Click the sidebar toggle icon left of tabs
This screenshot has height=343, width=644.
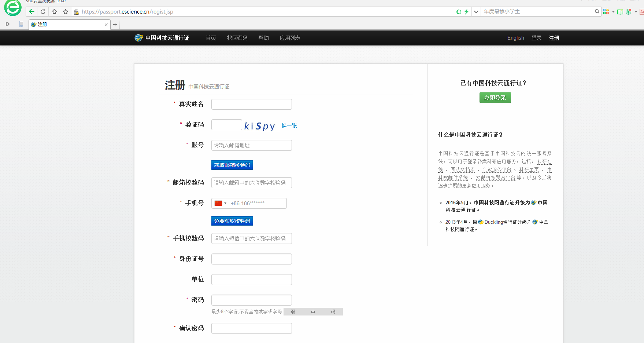tap(7, 24)
